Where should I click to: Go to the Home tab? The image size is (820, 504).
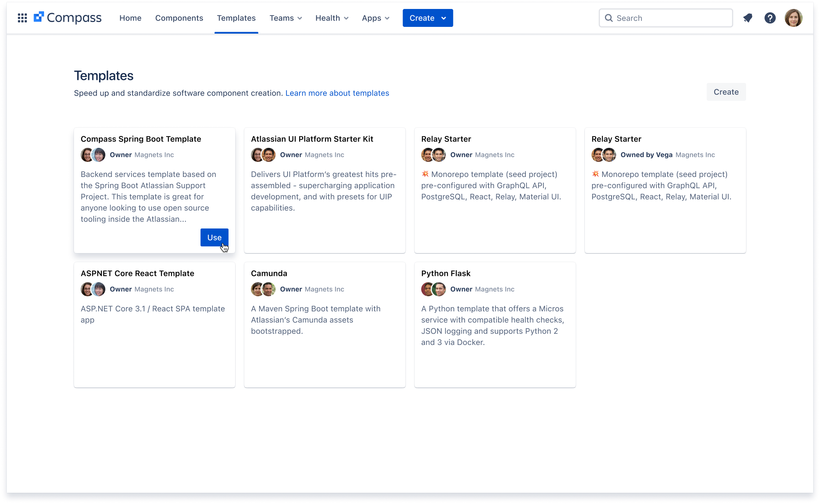pyautogui.click(x=130, y=18)
